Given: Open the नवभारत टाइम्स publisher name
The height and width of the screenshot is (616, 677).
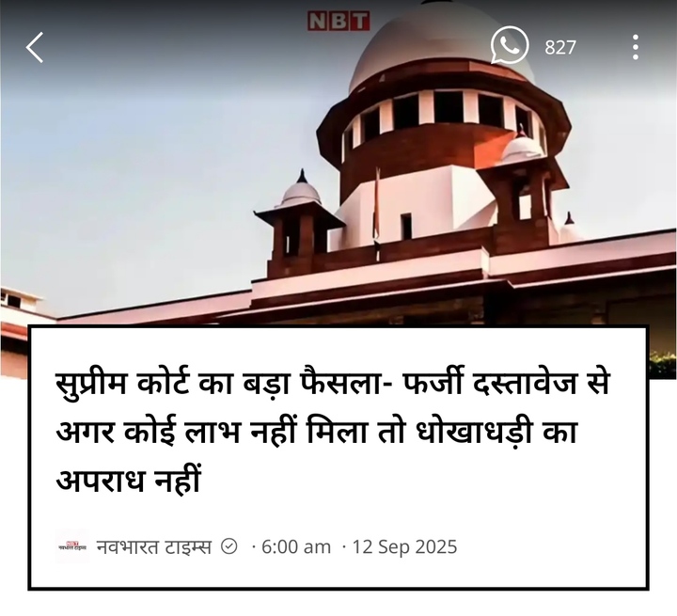Looking at the screenshot, I should coord(154,547).
